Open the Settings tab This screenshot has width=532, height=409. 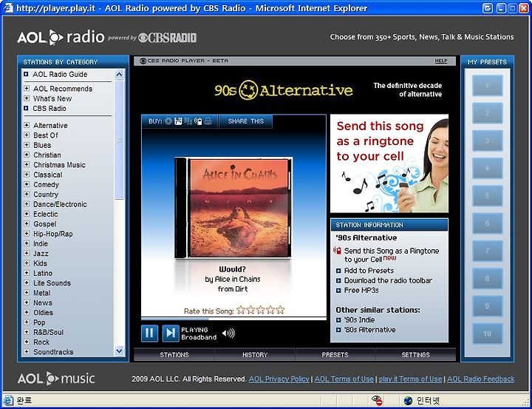415,355
